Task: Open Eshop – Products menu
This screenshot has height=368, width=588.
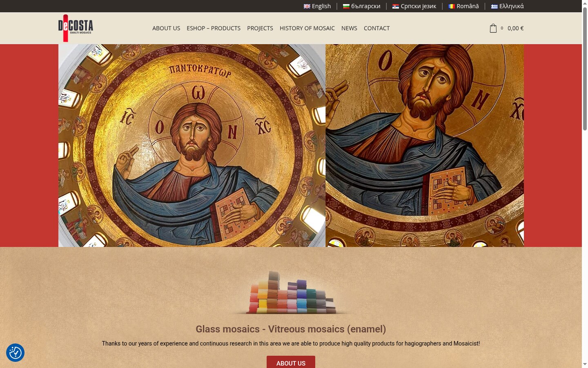Action: (x=214, y=28)
